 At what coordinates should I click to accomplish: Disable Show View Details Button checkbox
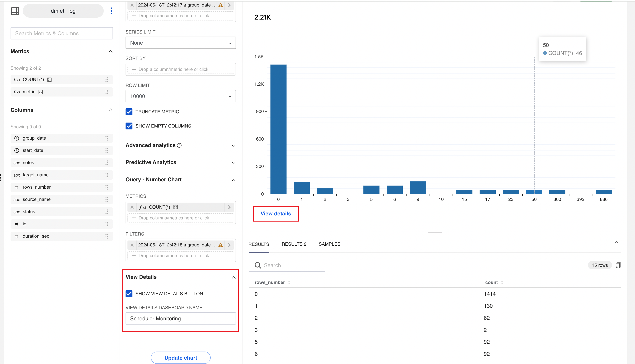click(129, 294)
